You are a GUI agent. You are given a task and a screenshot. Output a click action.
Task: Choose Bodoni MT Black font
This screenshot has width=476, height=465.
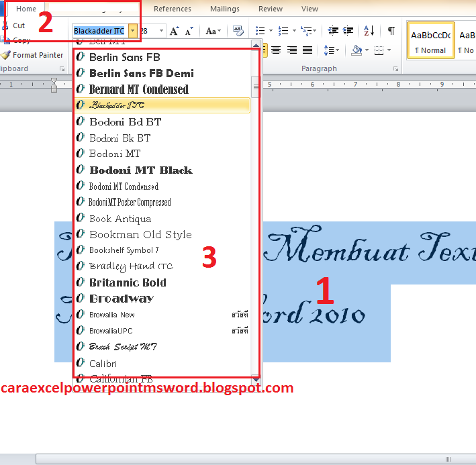coord(162,170)
